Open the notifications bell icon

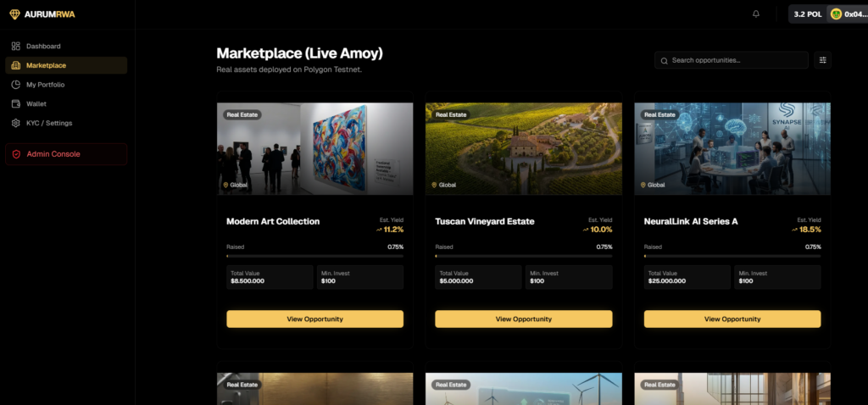(x=756, y=14)
